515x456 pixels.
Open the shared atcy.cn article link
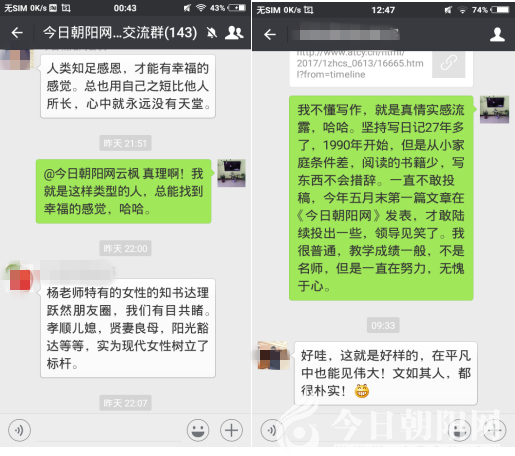point(360,63)
